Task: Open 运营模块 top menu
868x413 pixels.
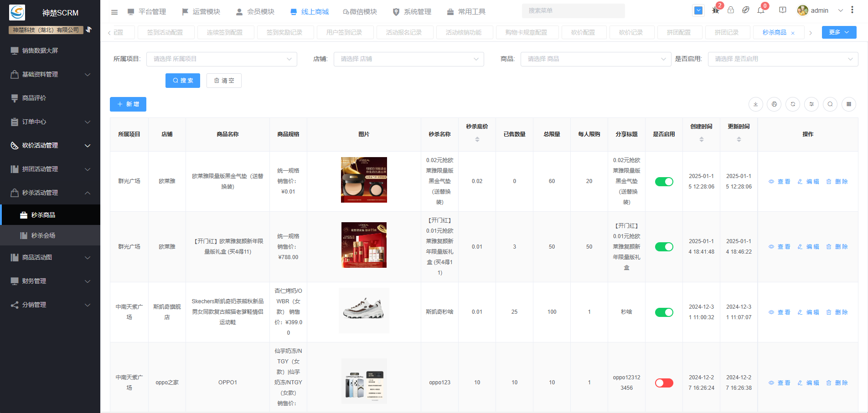Action: (x=201, y=12)
